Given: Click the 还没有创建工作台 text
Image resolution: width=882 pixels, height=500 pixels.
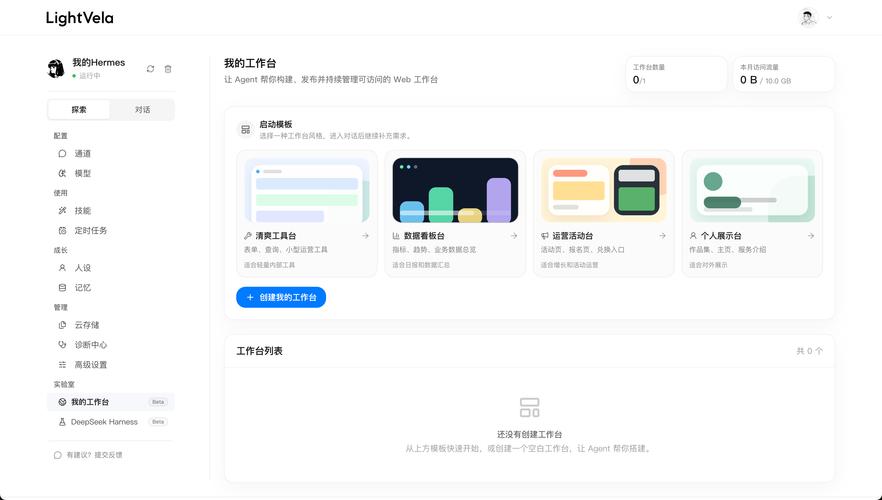Looking at the screenshot, I should point(529,434).
